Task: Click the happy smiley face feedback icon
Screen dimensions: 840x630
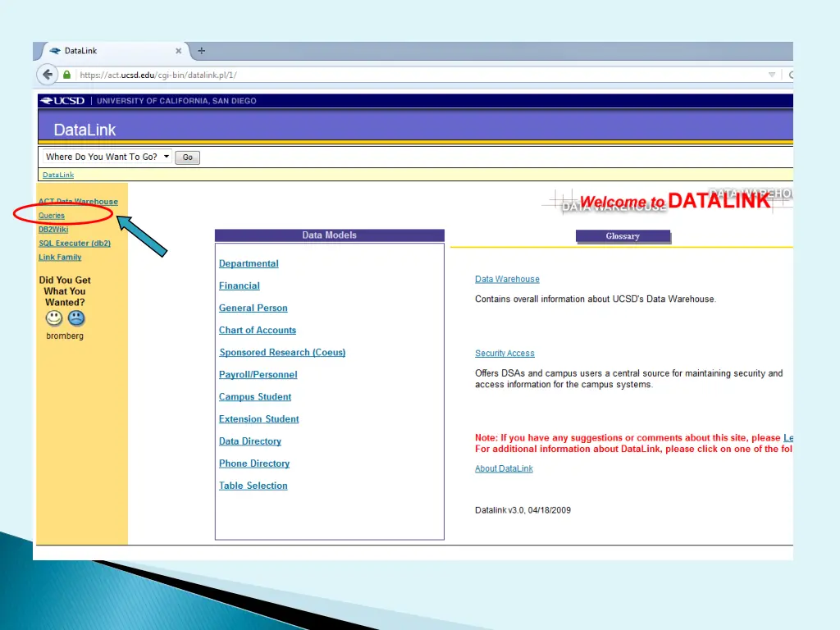Action: tap(53, 318)
